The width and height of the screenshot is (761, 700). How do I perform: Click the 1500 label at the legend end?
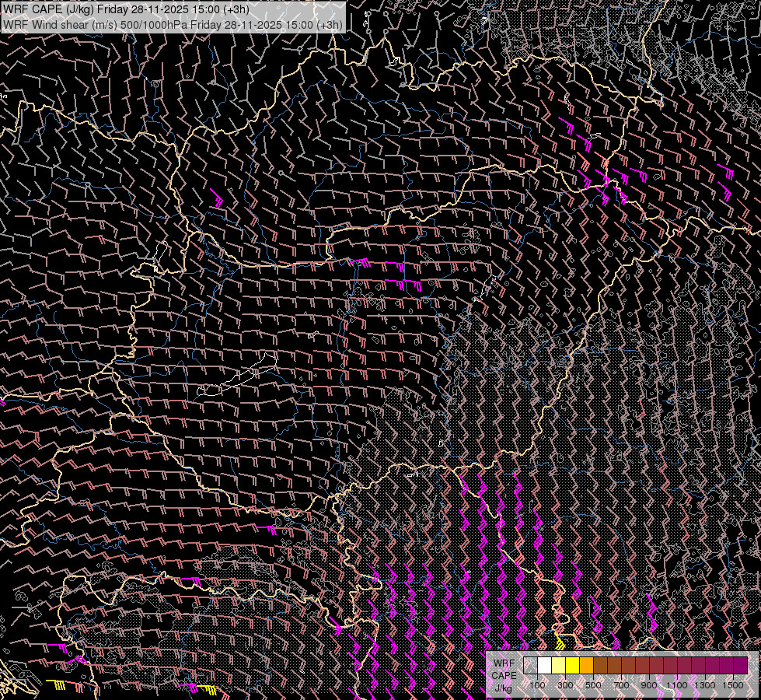[x=733, y=685]
